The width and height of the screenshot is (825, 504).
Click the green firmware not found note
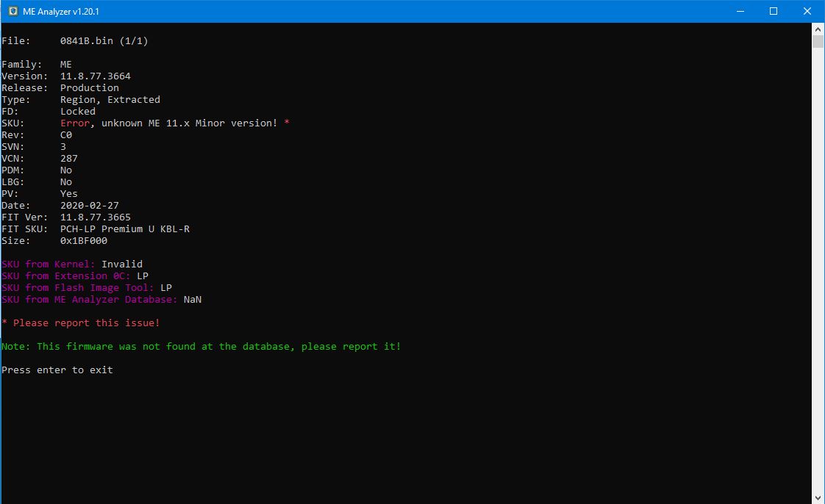[201, 346]
